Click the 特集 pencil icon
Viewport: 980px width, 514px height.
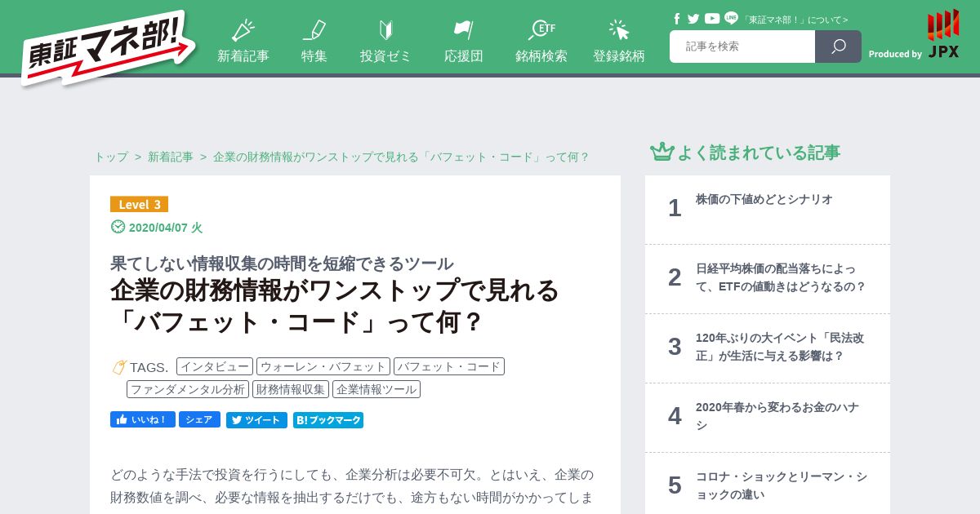314,30
